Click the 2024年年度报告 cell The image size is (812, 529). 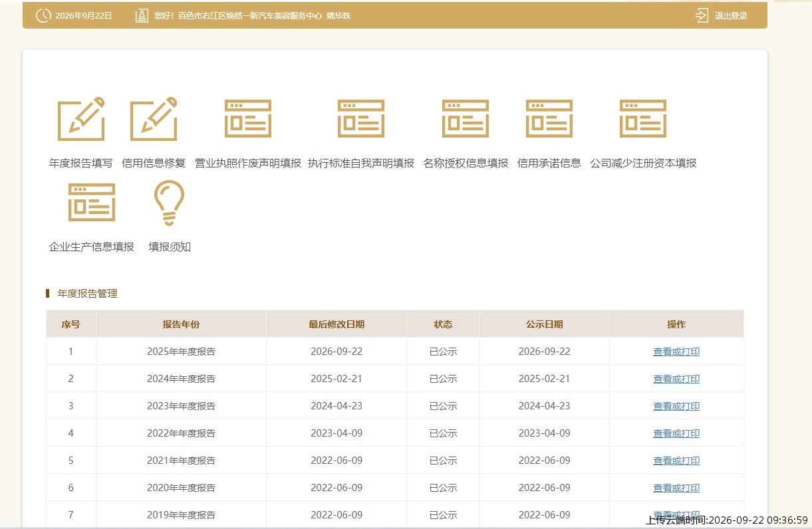click(x=181, y=379)
